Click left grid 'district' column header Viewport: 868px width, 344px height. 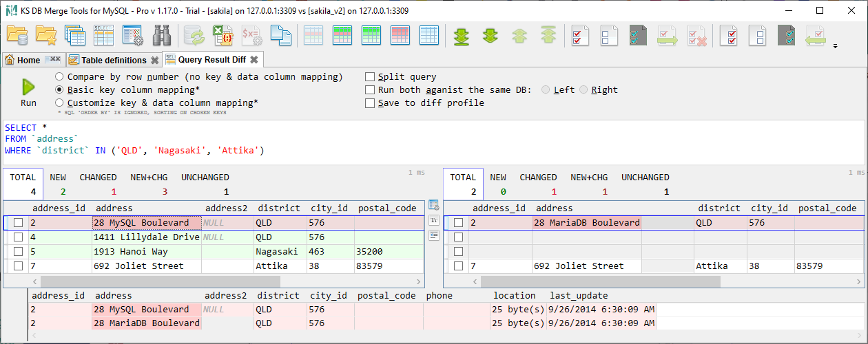click(x=279, y=208)
